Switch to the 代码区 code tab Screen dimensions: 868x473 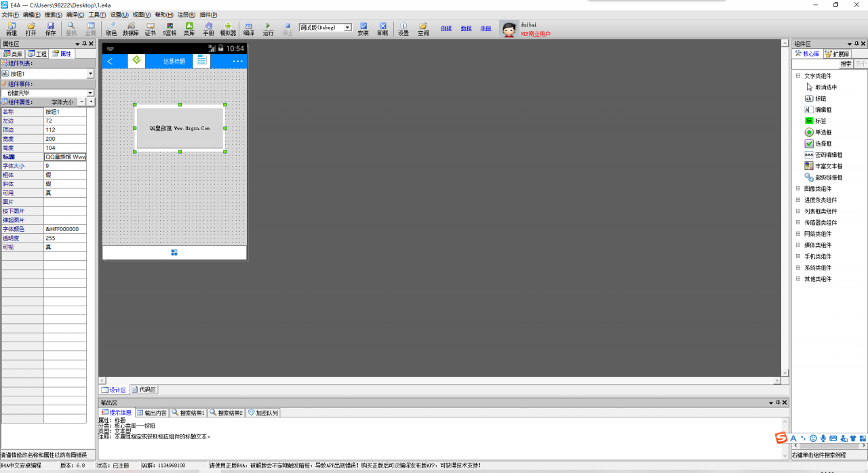(144, 390)
